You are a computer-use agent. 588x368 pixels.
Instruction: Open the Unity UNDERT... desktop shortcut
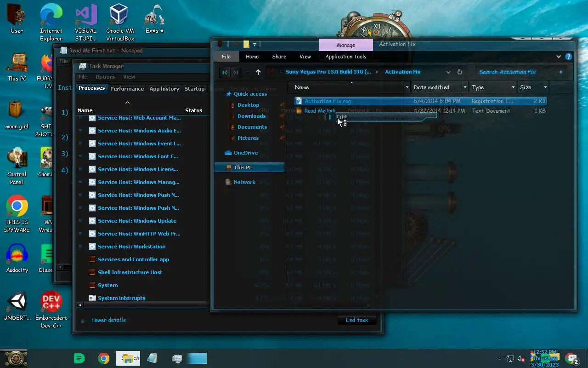(x=17, y=306)
